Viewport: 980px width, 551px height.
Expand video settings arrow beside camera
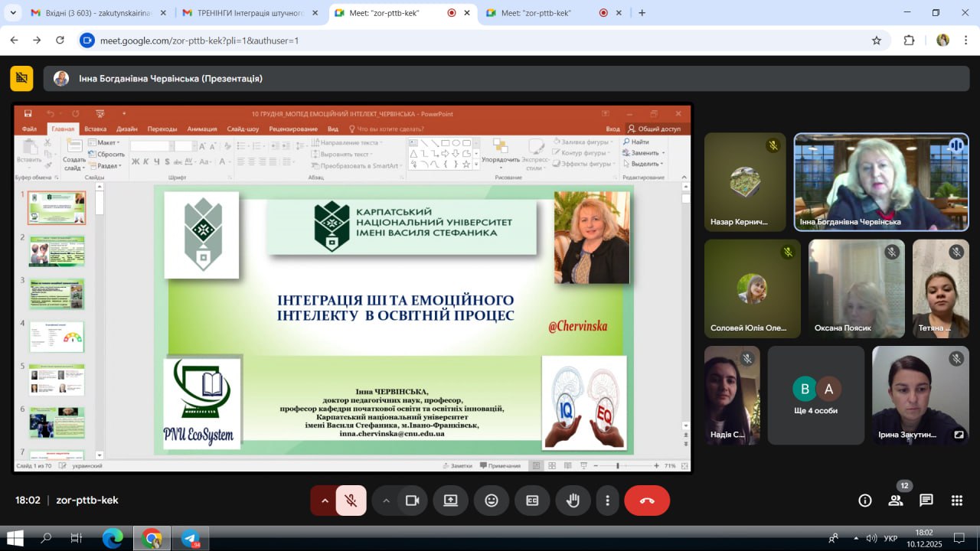coord(386,500)
